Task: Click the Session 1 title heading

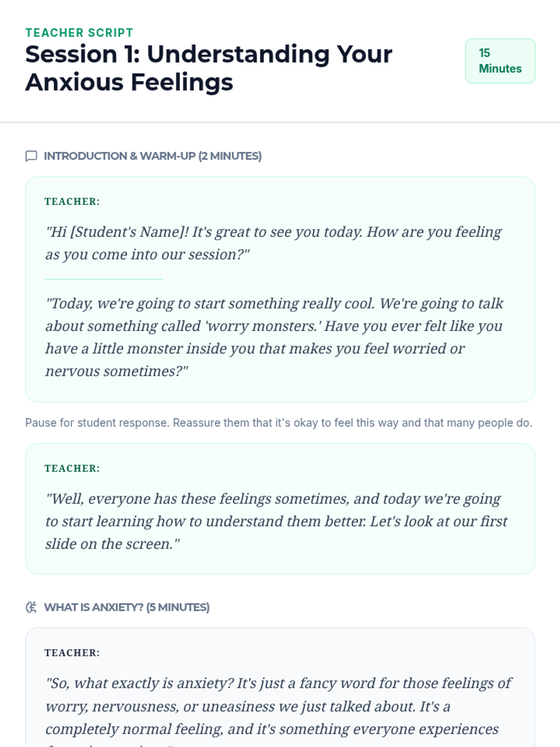Action: click(209, 68)
